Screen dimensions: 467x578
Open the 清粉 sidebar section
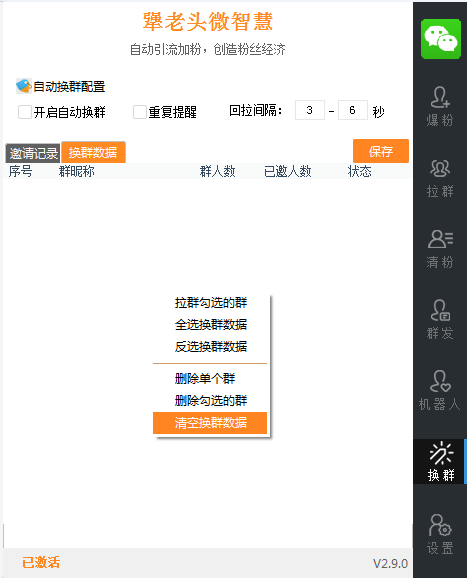pos(440,249)
